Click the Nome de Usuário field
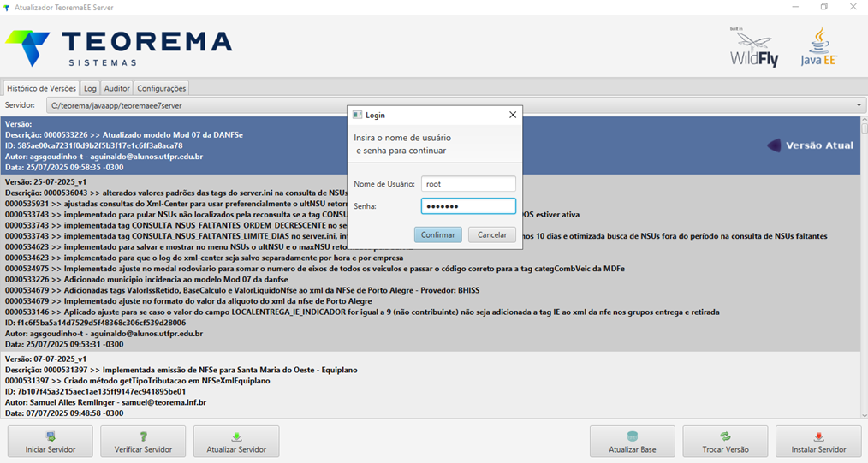 point(468,184)
